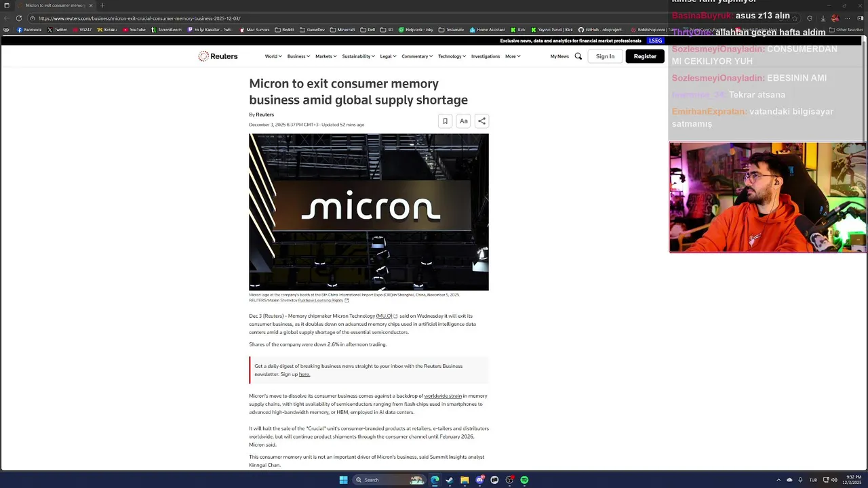Expand the Markets menu dropdown
Screen dimensions: 868x488
pos(325,56)
